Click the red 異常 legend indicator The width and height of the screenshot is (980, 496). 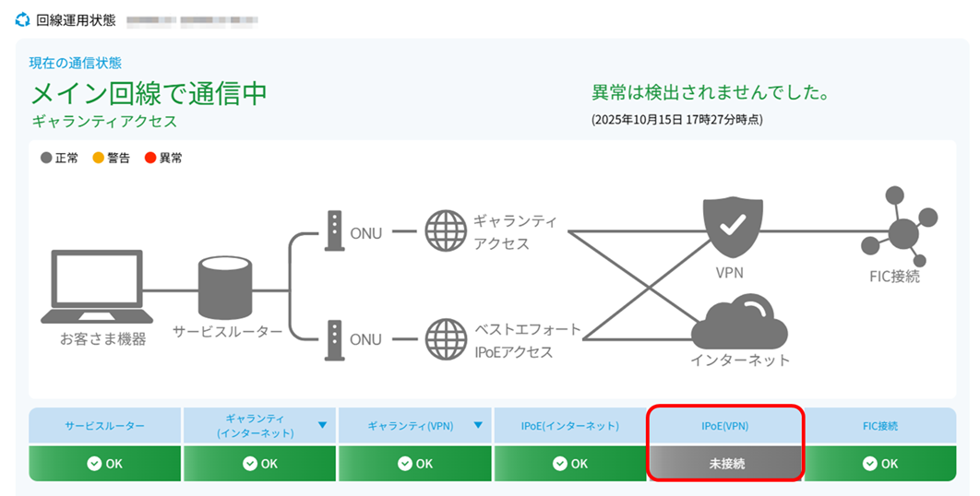(x=150, y=159)
